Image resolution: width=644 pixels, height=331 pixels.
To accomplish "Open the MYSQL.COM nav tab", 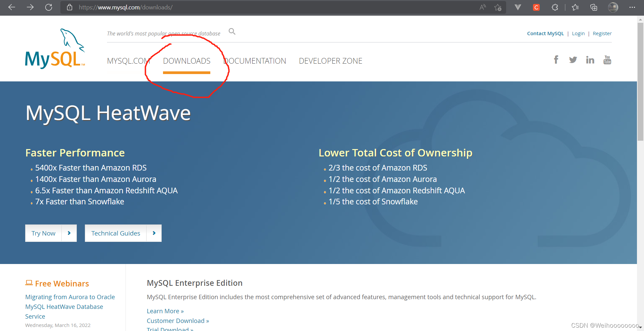I will [128, 61].
